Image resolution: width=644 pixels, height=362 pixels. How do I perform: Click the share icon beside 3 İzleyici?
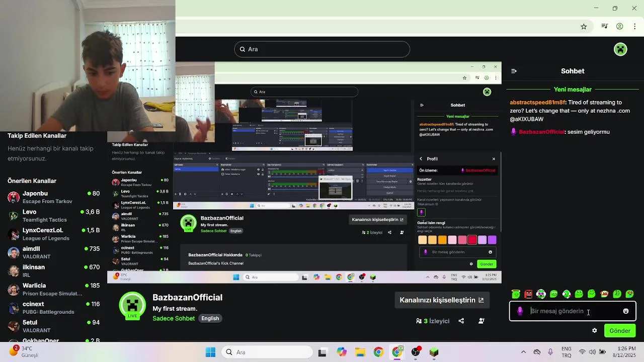tap(461, 321)
